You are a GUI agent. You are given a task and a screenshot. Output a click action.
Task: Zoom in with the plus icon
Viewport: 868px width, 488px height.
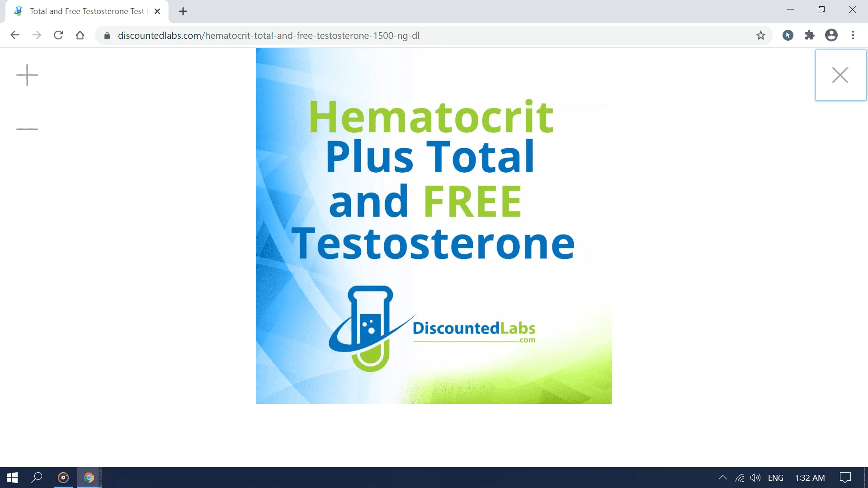(27, 75)
